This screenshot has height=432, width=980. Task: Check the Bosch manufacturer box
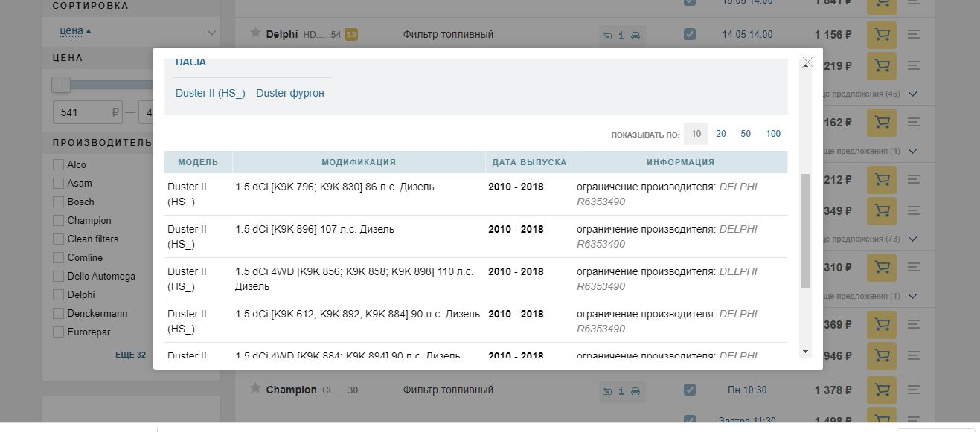[x=58, y=202]
